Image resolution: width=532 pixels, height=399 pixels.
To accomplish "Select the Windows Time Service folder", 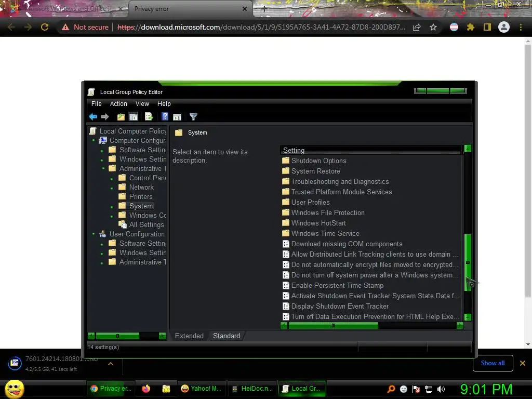I will pos(325,233).
